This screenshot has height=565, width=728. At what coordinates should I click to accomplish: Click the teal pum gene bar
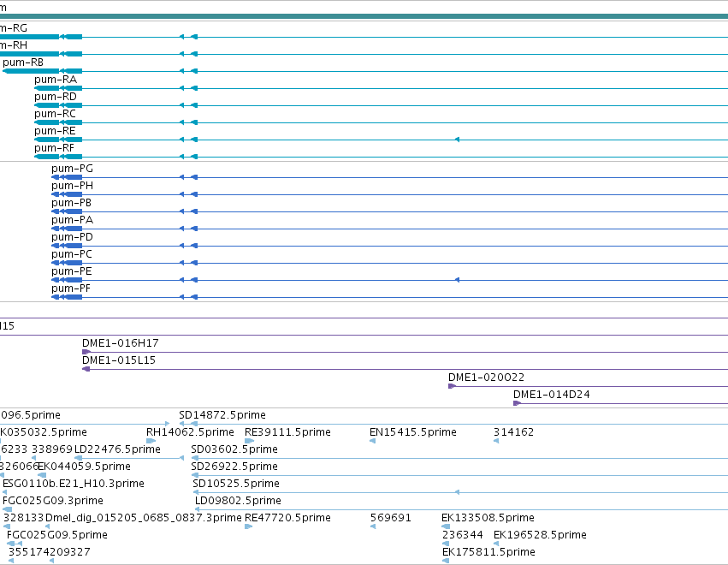click(364, 17)
